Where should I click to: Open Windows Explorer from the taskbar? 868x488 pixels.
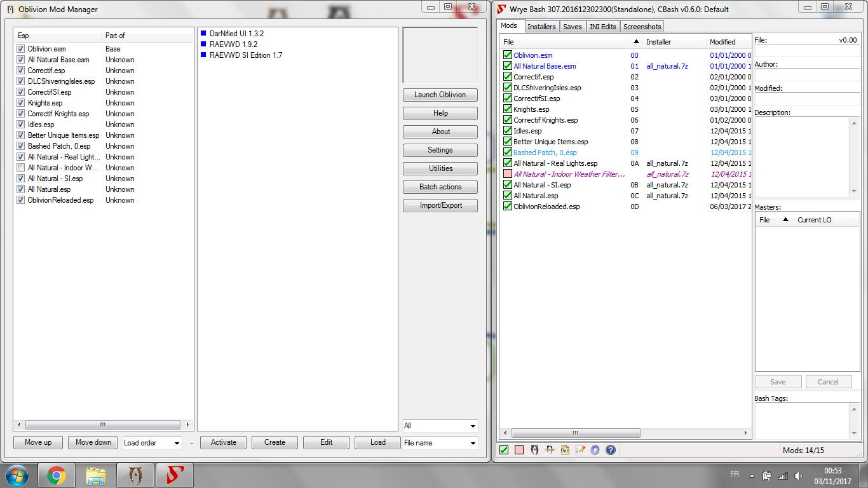click(96, 475)
